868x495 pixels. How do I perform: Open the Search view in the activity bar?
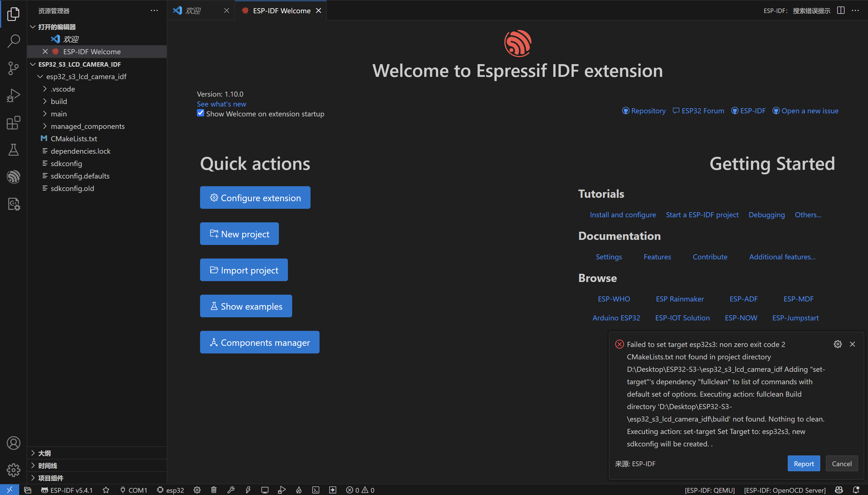coord(13,41)
